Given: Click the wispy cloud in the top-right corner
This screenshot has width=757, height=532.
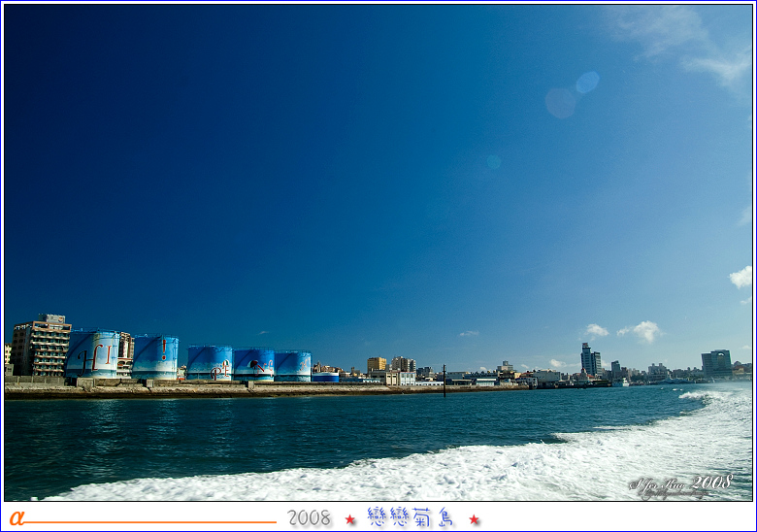Looking at the screenshot, I should [x=689, y=44].
